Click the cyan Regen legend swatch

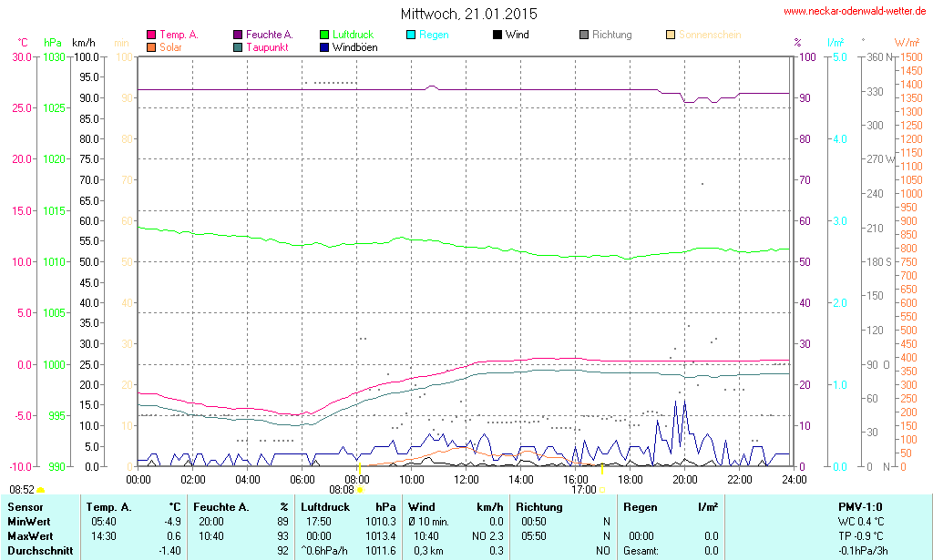pyautogui.click(x=411, y=35)
